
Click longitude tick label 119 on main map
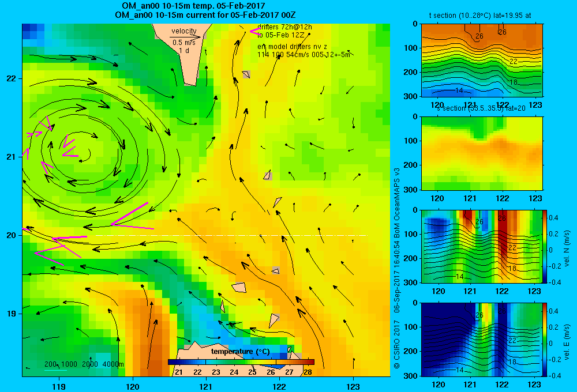point(59,386)
